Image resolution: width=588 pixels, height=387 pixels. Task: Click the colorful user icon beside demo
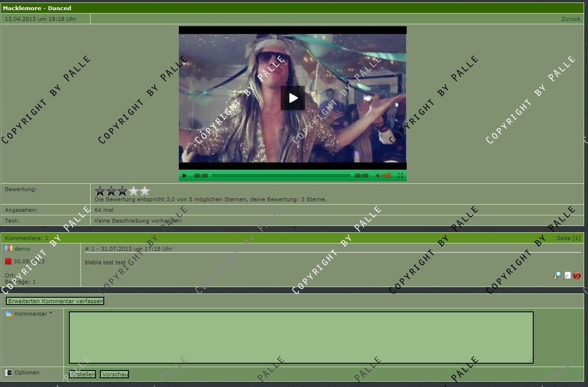pos(8,248)
